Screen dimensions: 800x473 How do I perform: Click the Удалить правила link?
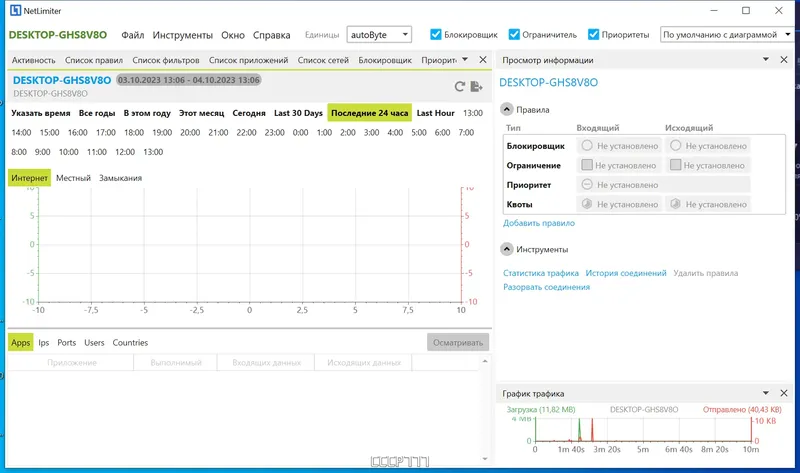pyautogui.click(x=706, y=273)
